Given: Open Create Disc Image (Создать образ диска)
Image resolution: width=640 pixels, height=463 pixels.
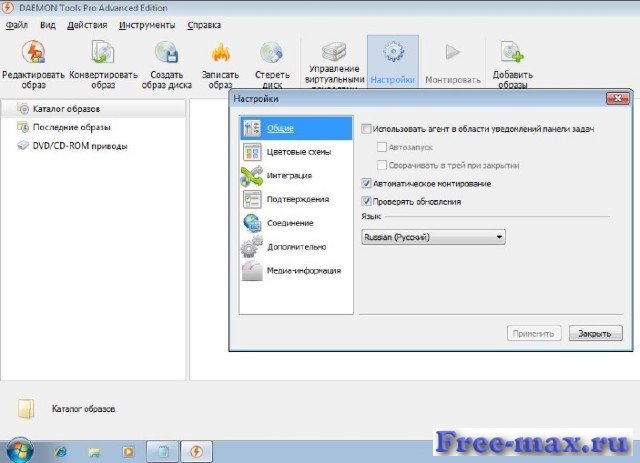Looking at the screenshot, I should (167, 52).
